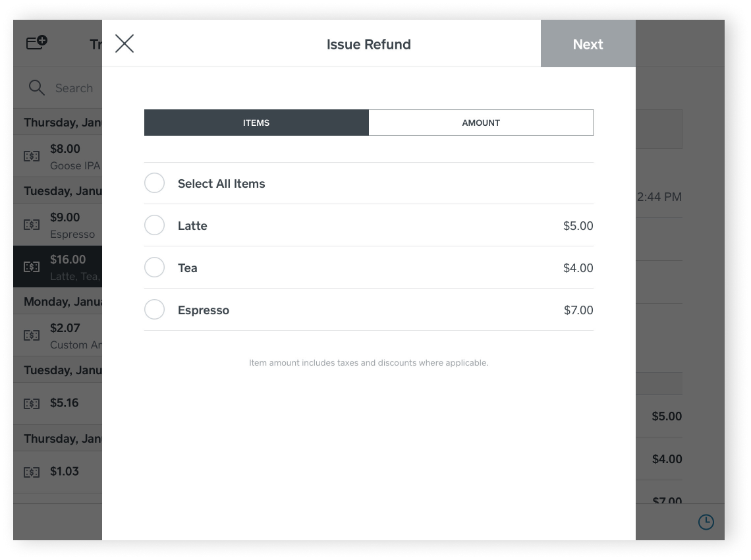Click cash icon beside $1.03 transaction

(32, 472)
